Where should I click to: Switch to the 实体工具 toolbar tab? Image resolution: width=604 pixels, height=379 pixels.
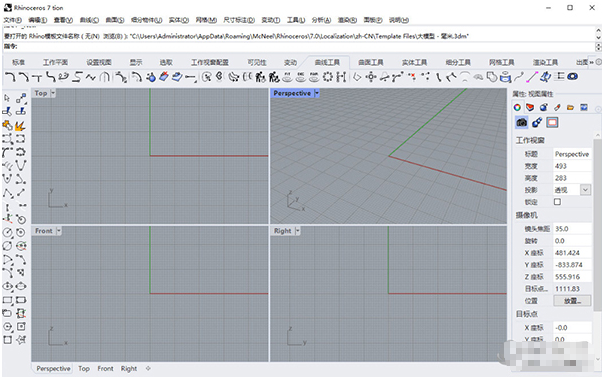[414, 62]
